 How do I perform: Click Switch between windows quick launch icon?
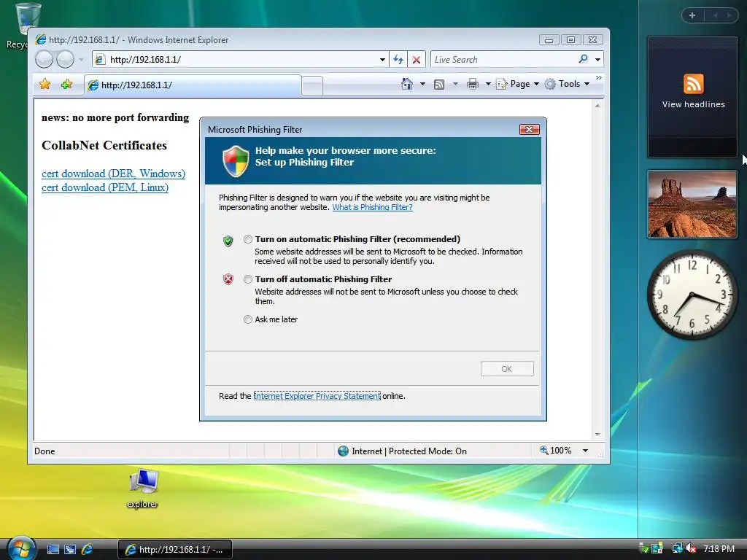[70, 550]
